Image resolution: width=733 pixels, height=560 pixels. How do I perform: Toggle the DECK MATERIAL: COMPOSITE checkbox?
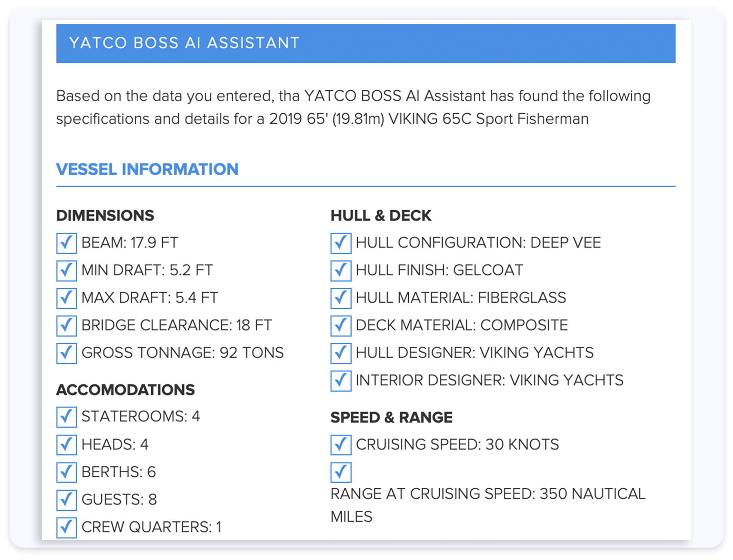tap(341, 326)
